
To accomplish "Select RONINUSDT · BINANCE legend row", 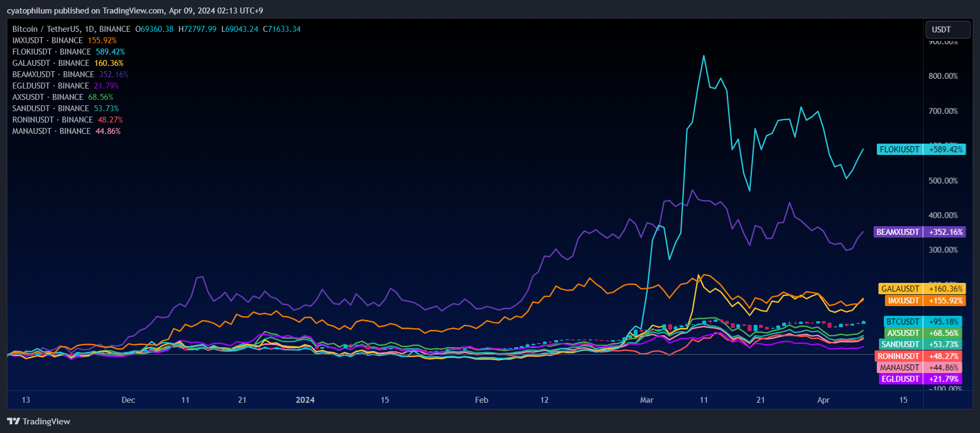I will click(x=68, y=120).
